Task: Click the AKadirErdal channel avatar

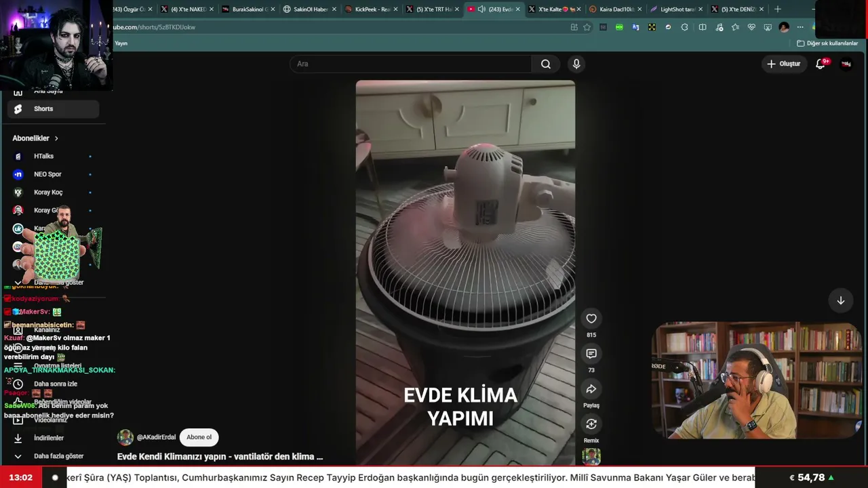Action: pyautogui.click(x=125, y=437)
